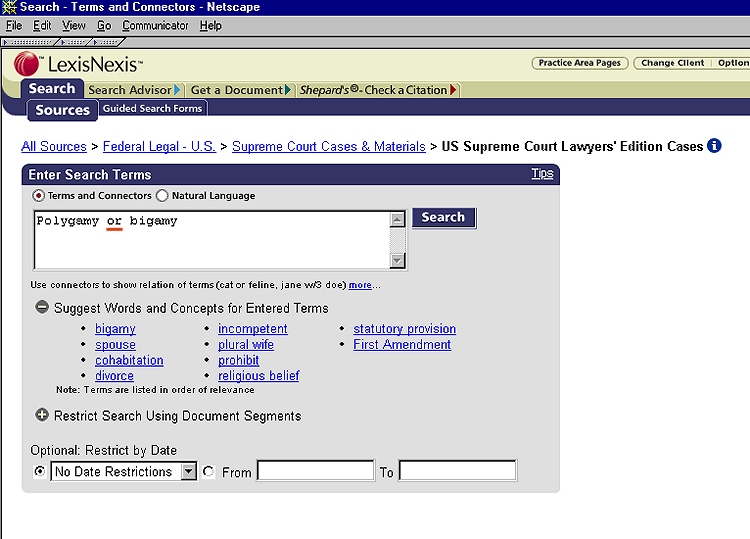Viewport: 750px width, 539px height.
Task: Open the File menu
Action: pos(14,25)
